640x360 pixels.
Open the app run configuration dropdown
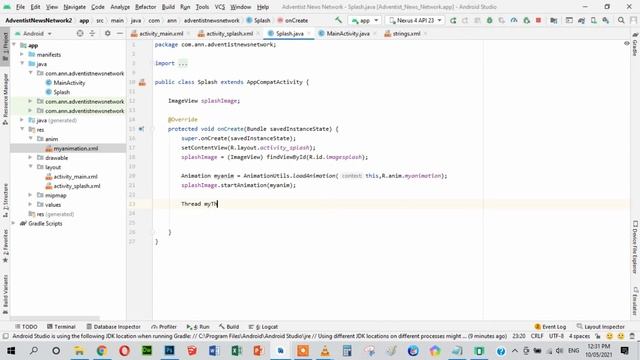364,20
